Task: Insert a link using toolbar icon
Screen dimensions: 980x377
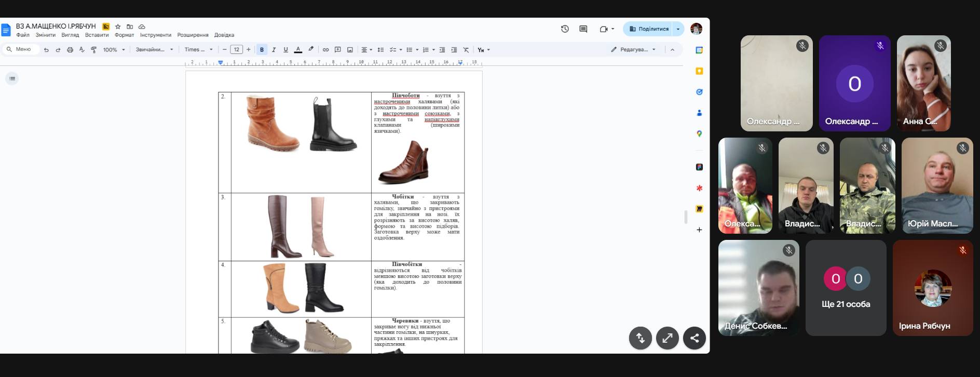Action: pos(325,50)
